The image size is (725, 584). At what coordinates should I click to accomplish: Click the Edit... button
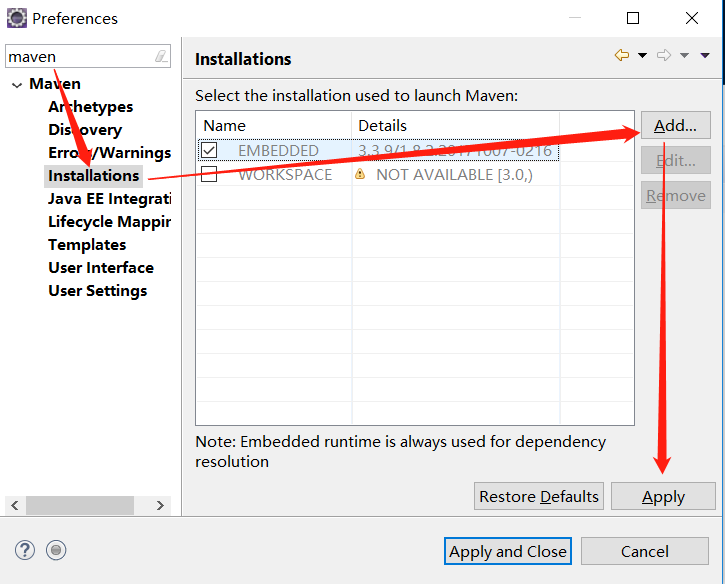pyautogui.click(x=676, y=160)
